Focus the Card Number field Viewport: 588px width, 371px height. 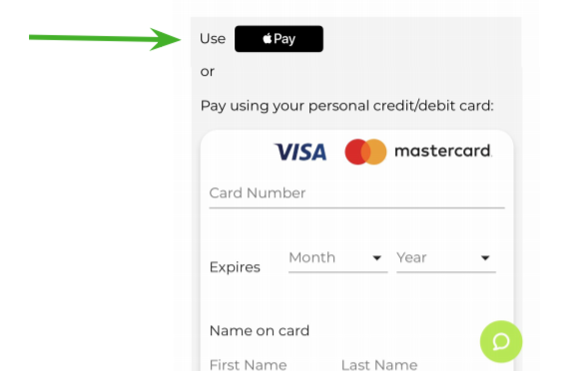coord(357,193)
